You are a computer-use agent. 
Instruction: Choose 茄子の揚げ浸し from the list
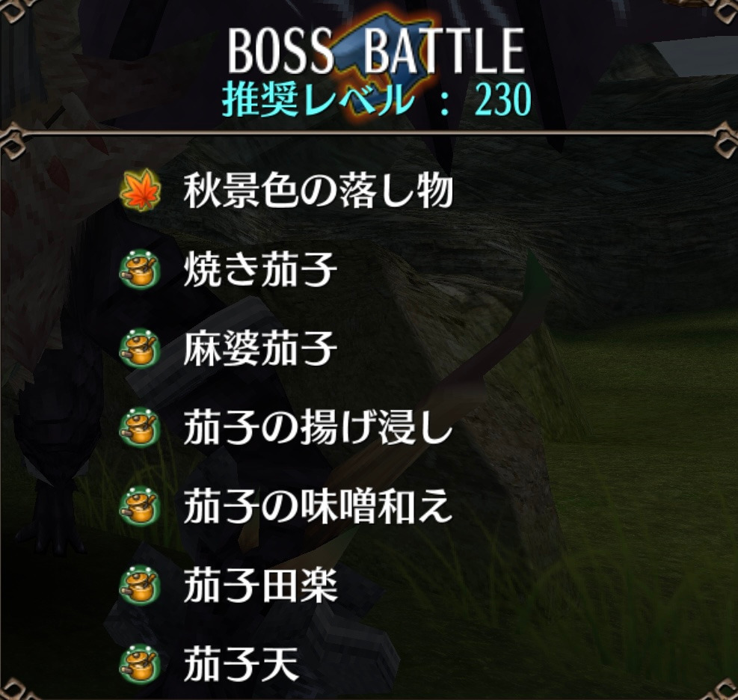(x=319, y=428)
